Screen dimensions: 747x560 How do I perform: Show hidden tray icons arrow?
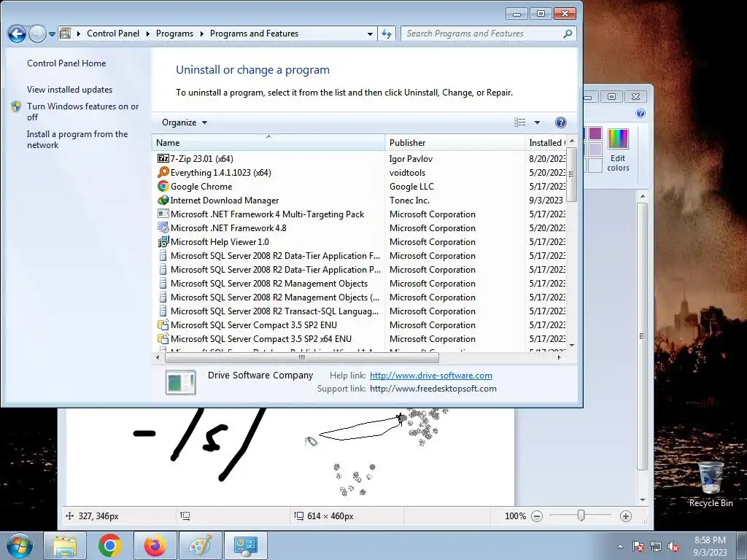620,547
